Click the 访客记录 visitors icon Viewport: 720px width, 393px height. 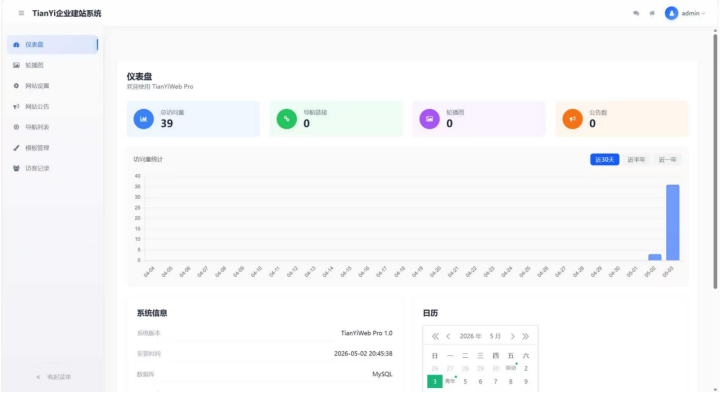pyautogui.click(x=17, y=168)
